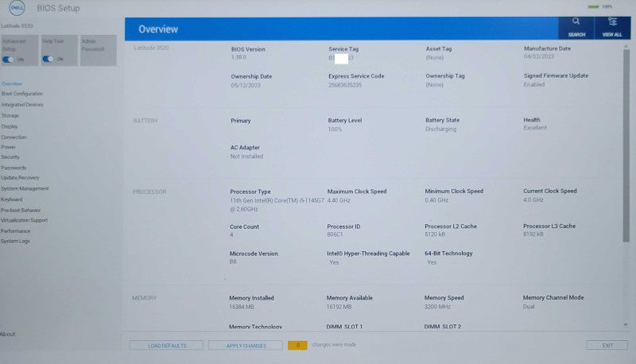
Task: Click the Overview header title
Action: tap(158, 29)
